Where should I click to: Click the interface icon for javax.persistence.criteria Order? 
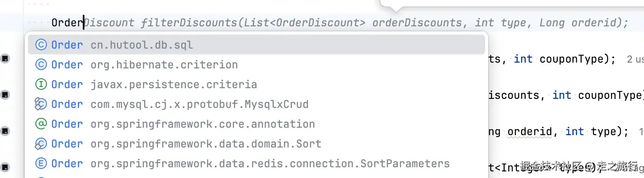click(x=41, y=84)
